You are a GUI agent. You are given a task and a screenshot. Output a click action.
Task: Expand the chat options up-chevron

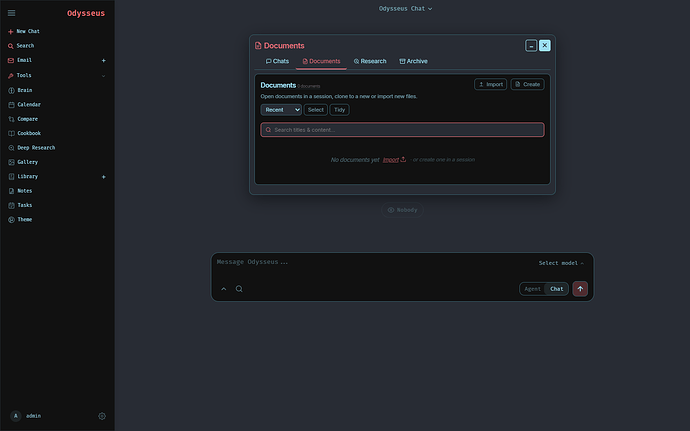click(x=224, y=289)
